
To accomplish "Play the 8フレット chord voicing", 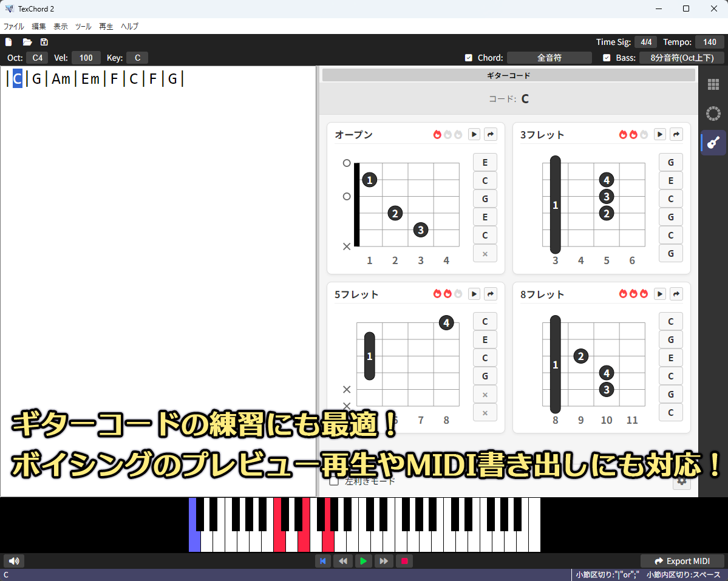I will coord(660,294).
